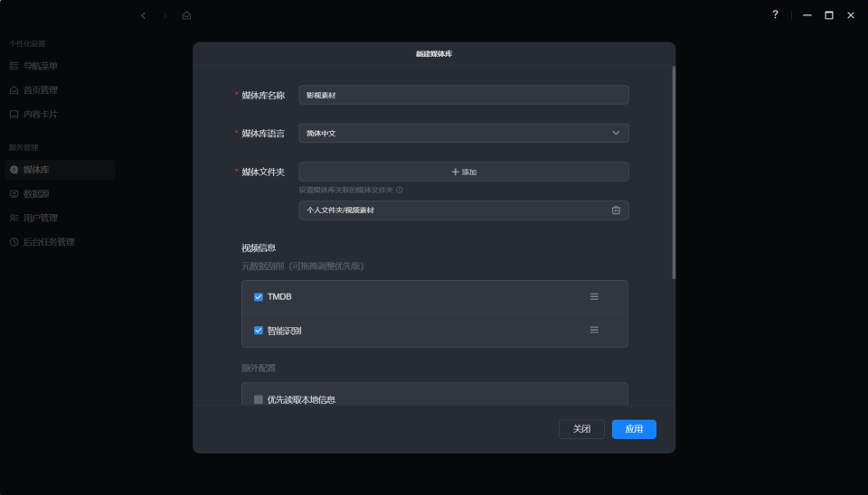Screen dimensions: 868x495
Task: Open 内容卡片 in sidebar
Action: point(60,115)
